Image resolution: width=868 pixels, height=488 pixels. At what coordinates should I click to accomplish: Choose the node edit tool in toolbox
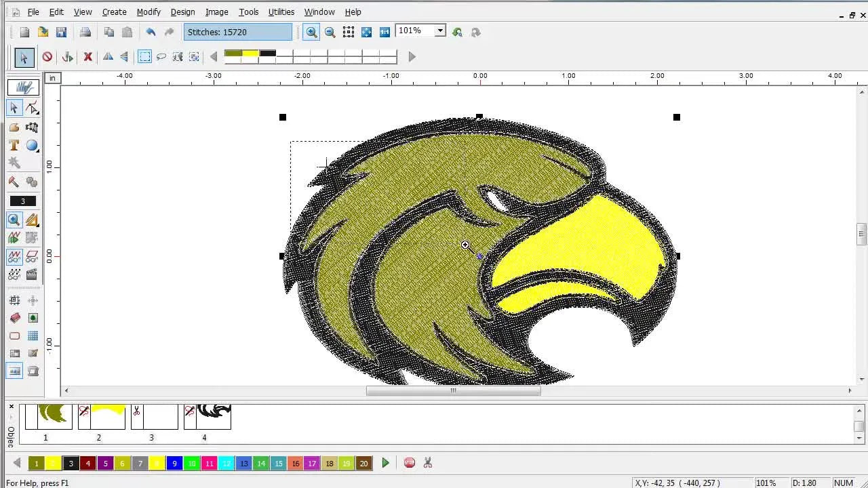pos(32,108)
